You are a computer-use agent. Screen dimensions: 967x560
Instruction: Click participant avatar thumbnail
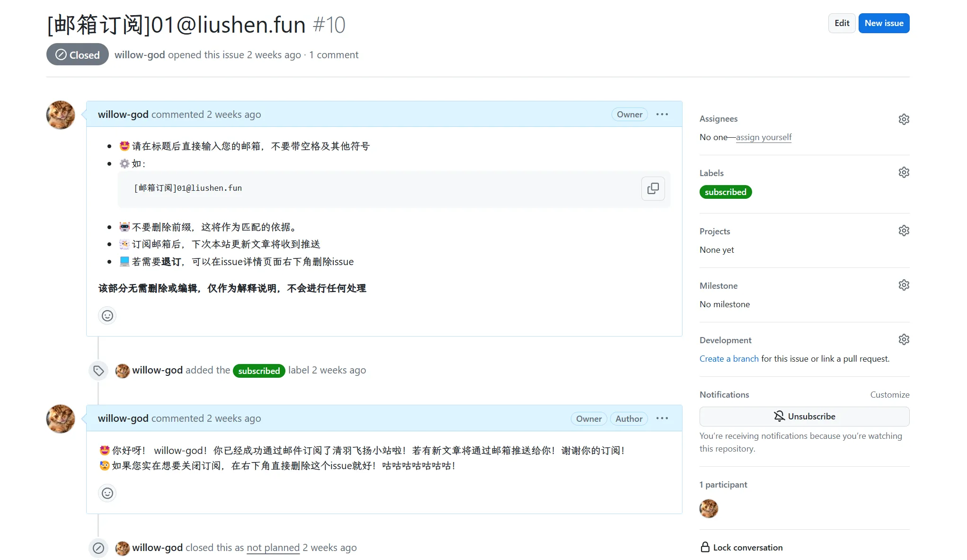[x=709, y=508]
